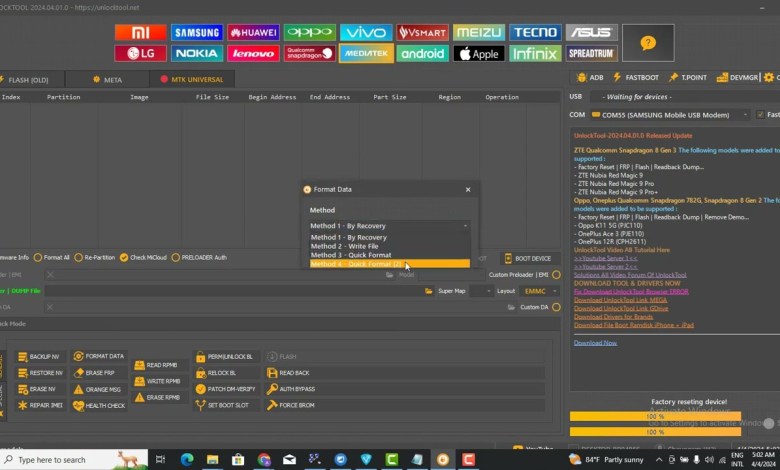The width and height of the screenshot is (780, 470).
Task: Open the MediaTek brand section
Action: [x=366, y=53]
